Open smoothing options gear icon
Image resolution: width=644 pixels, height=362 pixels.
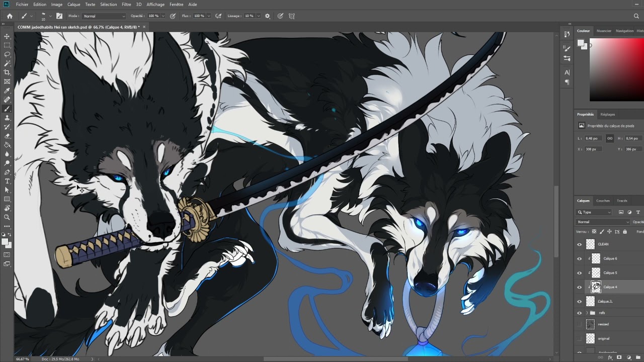(268, 16)
